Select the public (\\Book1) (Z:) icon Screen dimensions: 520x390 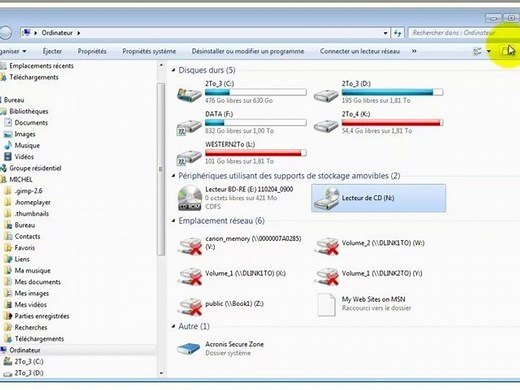click(x=190, y=307)
